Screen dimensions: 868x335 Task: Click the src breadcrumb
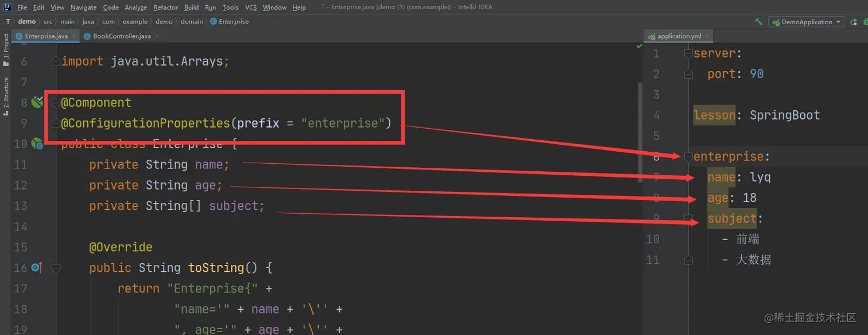coord(48,21)
